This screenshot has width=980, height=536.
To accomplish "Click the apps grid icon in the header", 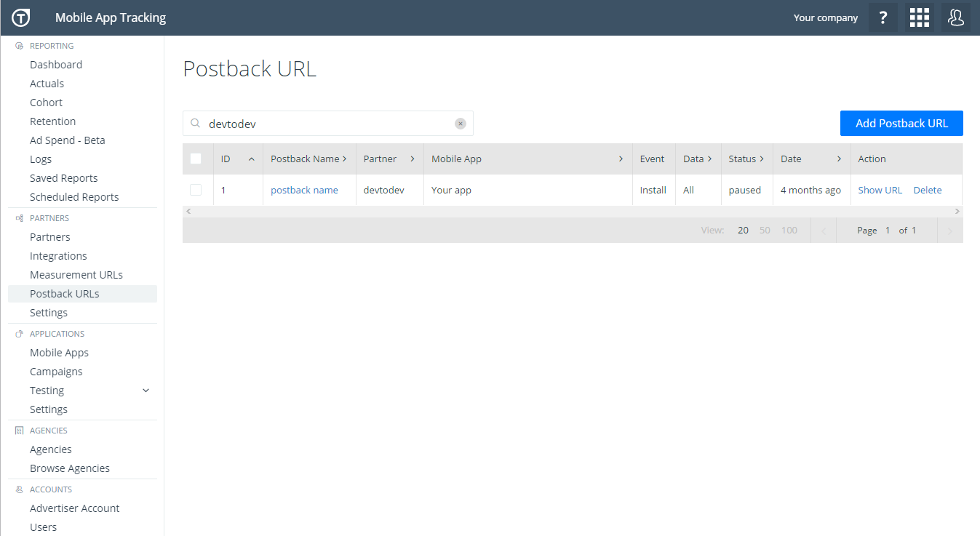I will coord(919,17).
